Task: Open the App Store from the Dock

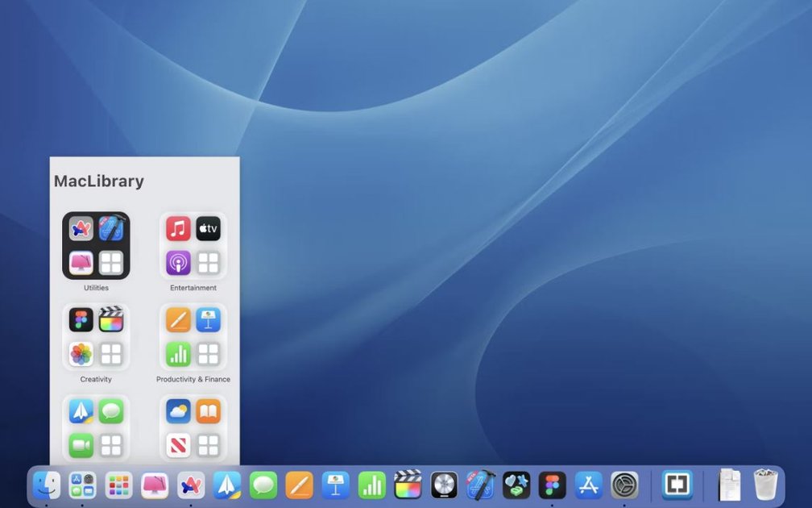Action: [588, 485]
